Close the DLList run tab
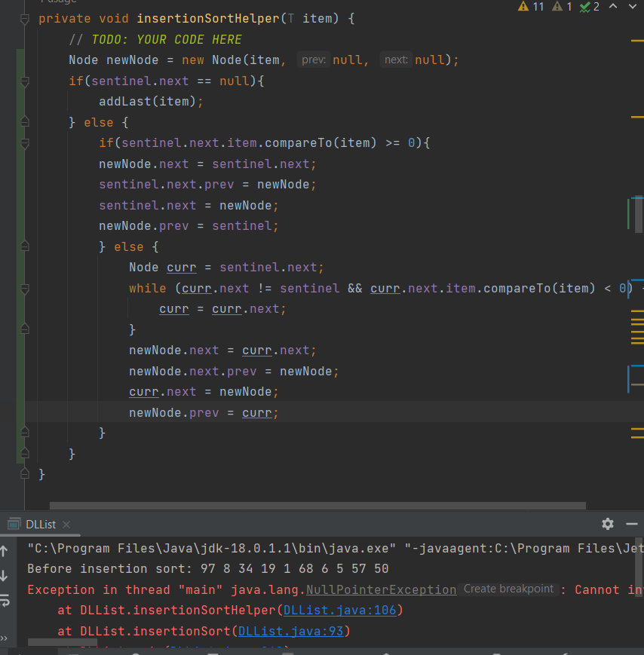644x655 pixels. (x=66, y=525)
